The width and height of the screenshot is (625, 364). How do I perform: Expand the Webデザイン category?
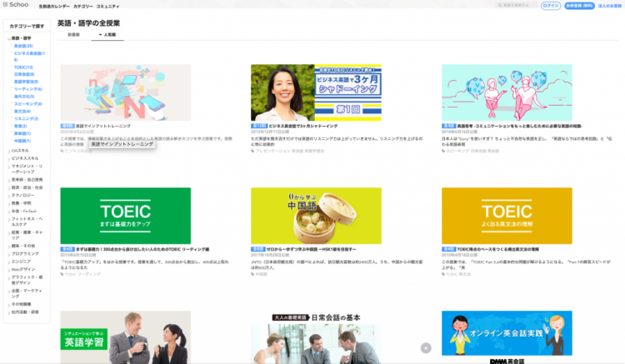pyautogui.click(x=23, y=269)
